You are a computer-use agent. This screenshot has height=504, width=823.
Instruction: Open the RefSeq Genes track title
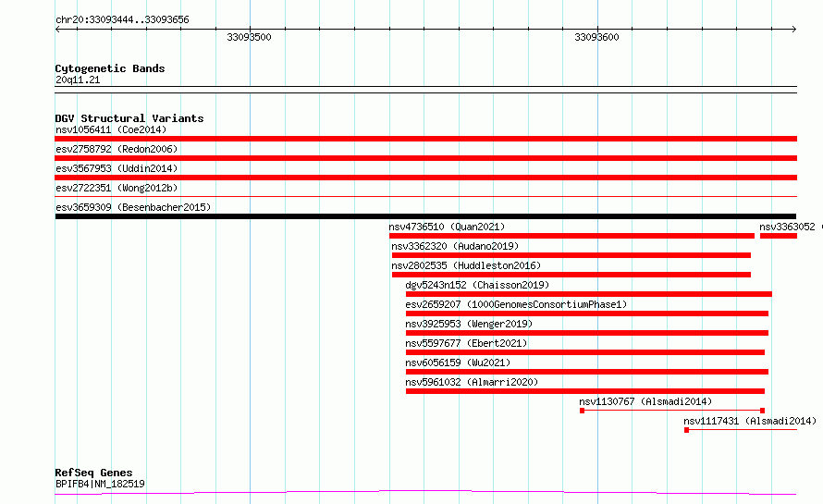point(93,473)
